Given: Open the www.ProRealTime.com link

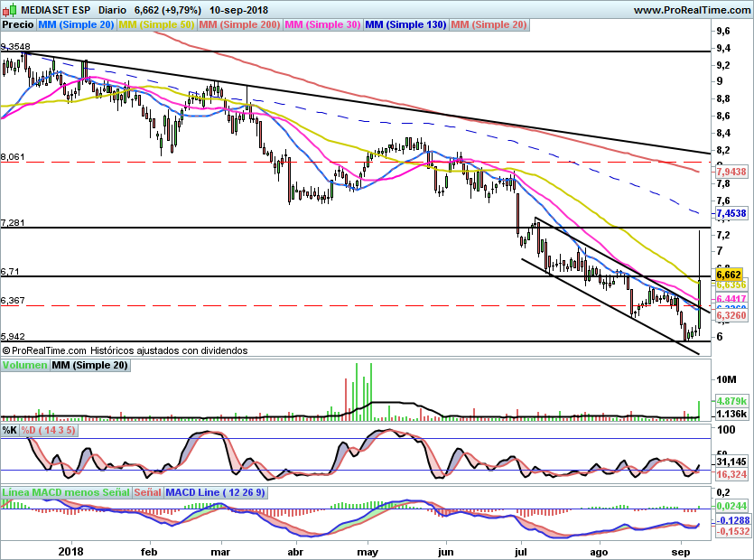Looking at the screenshot, I should tap(691, 10).
